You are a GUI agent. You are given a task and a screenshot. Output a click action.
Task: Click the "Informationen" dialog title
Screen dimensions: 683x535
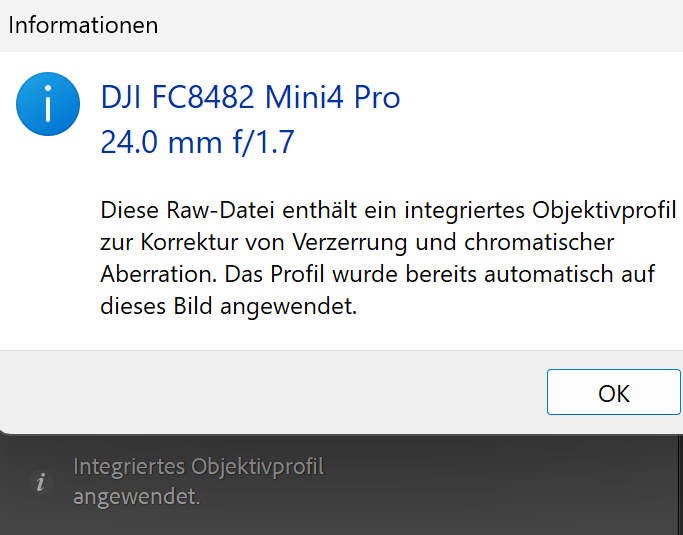click(x=83, y=26)
